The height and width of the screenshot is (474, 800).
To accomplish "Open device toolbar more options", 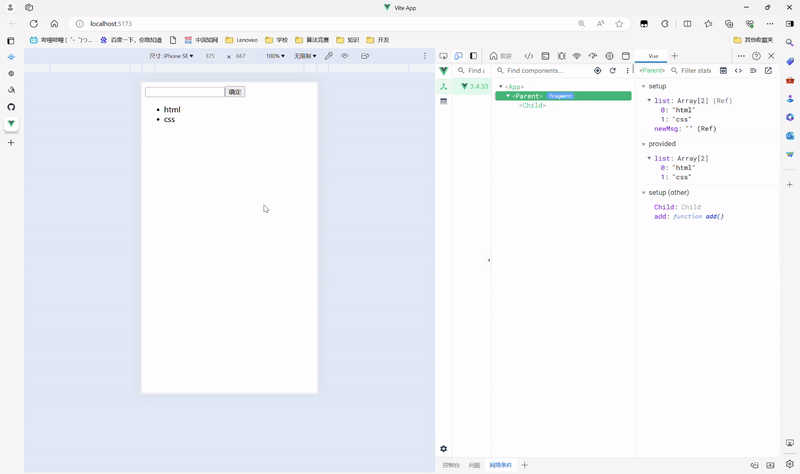I will click(424, 56).
